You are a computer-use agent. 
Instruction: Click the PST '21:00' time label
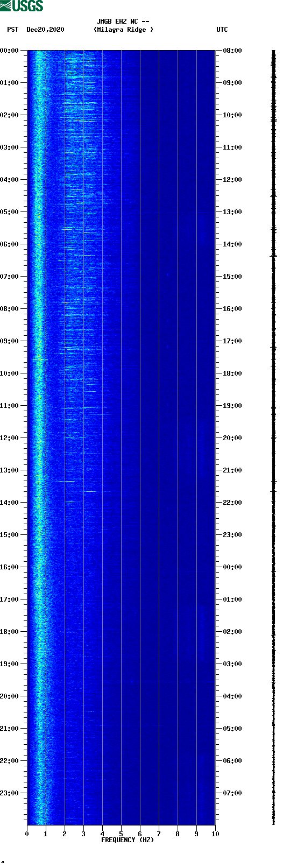10,729
